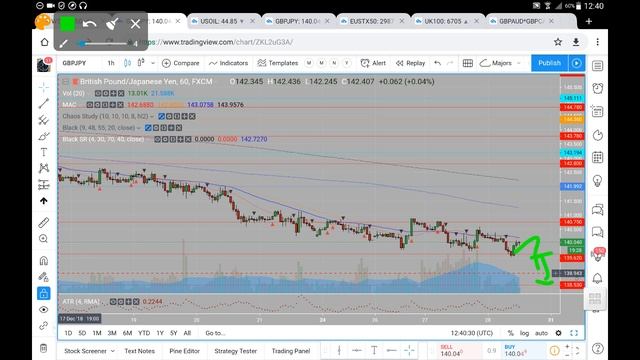This screenshot has width=640, height=360.
Task: Adjust the pen thickness slider
Action: click(104, 43)
